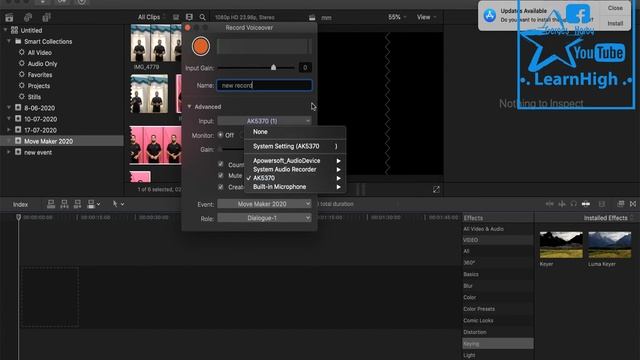Open the Input device dropdown
Image resolution: width=640 pixels, height=360 pixels.
tap(264, 121)
